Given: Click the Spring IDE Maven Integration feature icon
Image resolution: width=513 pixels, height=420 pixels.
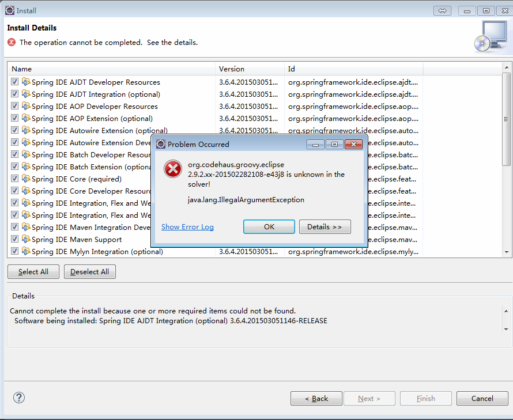Looking at the screenshot, I should tap(26, 226).
